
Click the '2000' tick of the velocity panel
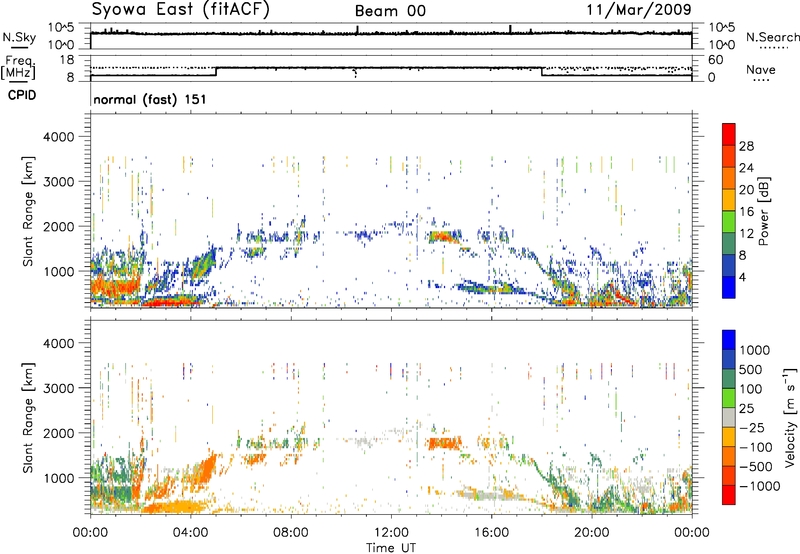coord(59,433)
